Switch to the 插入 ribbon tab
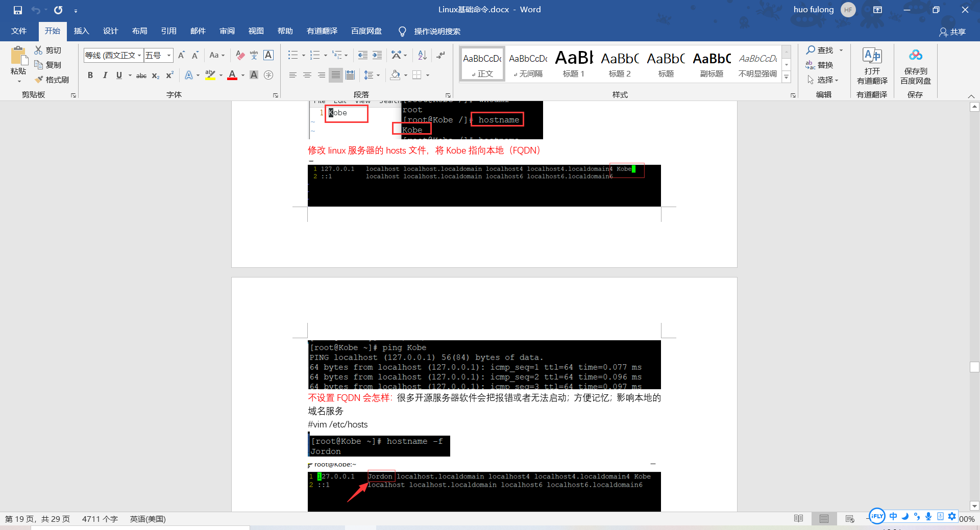 tap(81, 31)
